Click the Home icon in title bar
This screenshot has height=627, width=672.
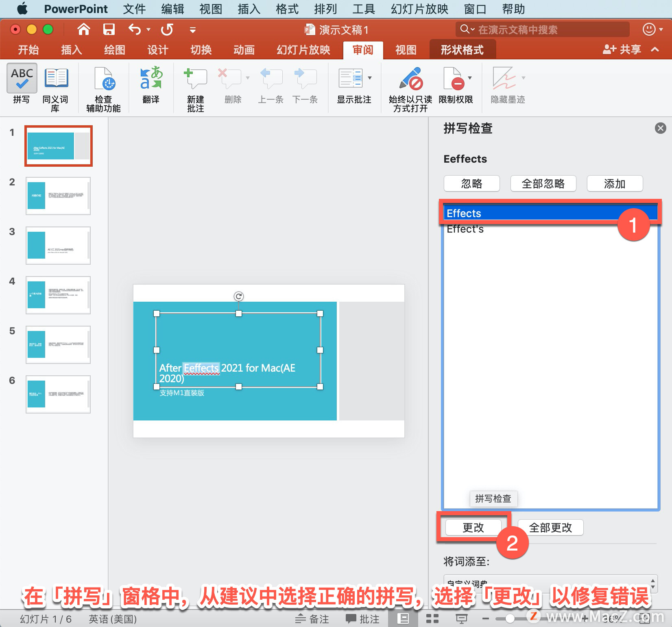tap(84, 29)
